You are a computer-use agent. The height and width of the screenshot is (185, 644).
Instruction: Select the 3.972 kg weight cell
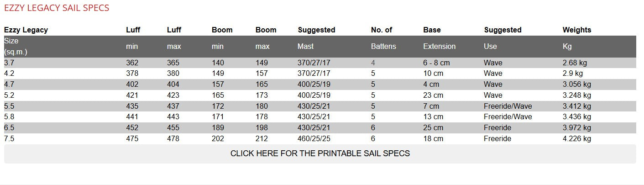coord(576,128)
